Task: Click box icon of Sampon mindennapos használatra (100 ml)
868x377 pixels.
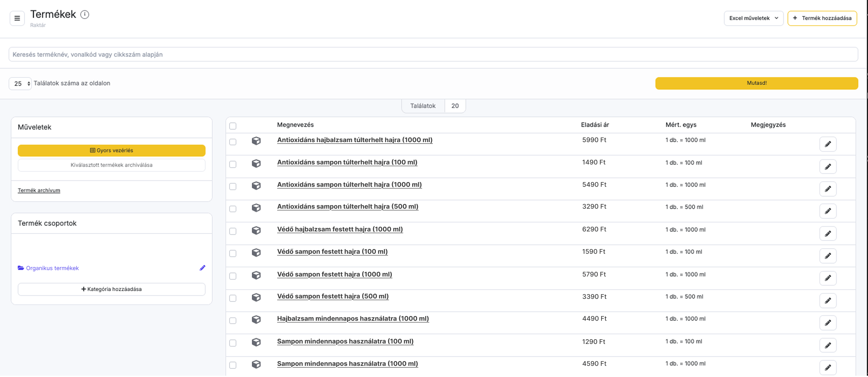Action: click(256, 342)
